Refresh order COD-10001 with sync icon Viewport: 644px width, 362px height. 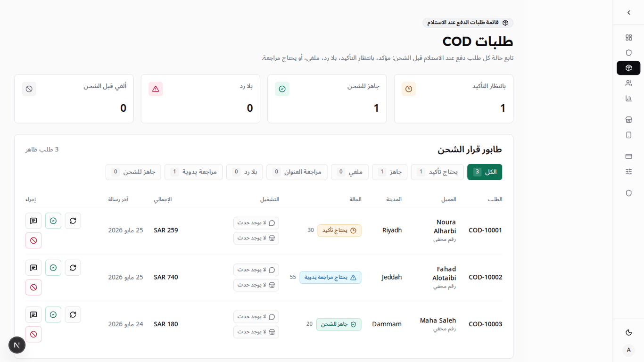click(x=73, y=221)
